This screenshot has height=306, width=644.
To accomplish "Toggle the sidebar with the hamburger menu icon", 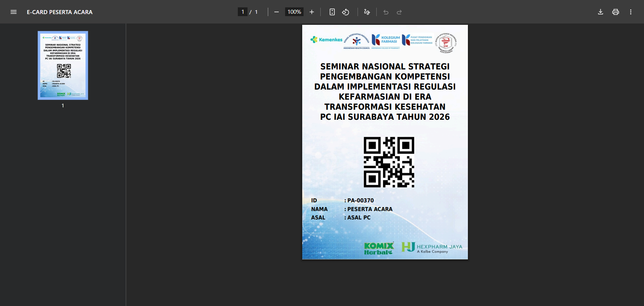I will [x=13, y=12].
